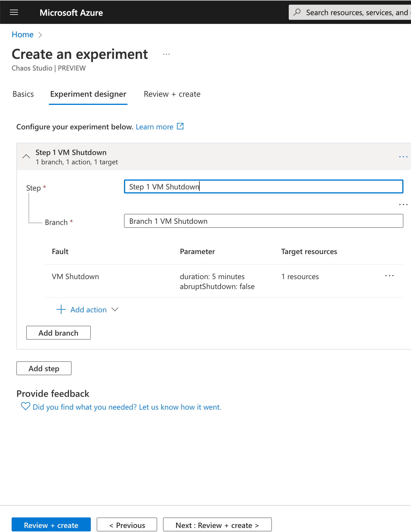Open Step 1 header more-options ellipsis
Image resolution: width=411 pixels, height=532 pixels.
(x=403, y=157)
